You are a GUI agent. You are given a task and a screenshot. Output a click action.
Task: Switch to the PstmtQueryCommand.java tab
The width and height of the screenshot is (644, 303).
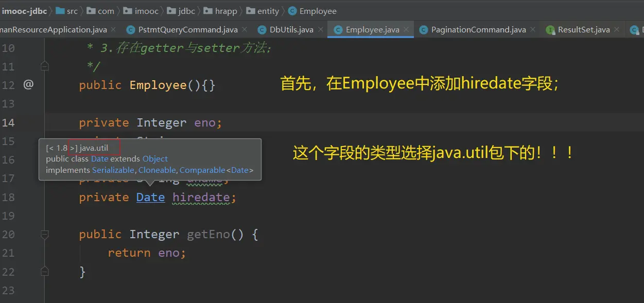tap(188, 30)
